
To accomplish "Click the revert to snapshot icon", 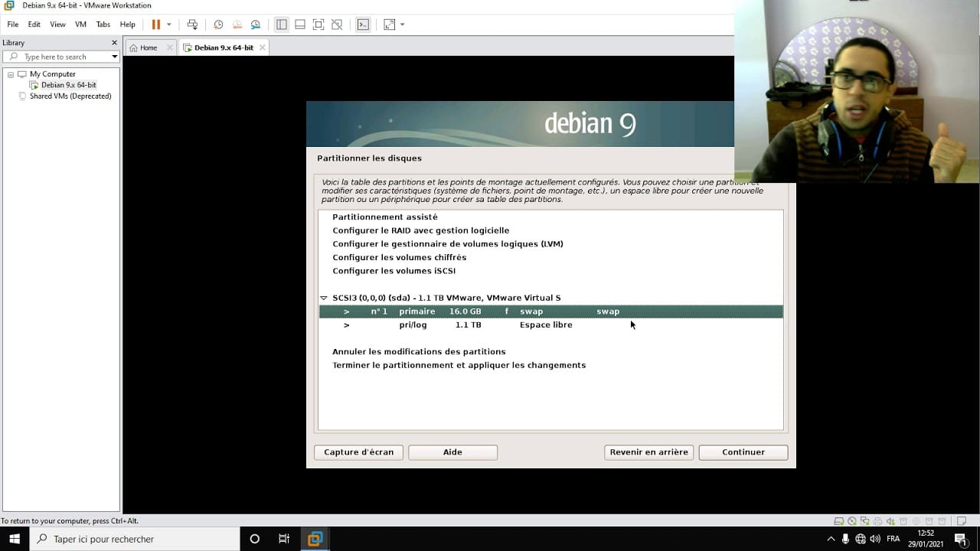I will [237, 24].
